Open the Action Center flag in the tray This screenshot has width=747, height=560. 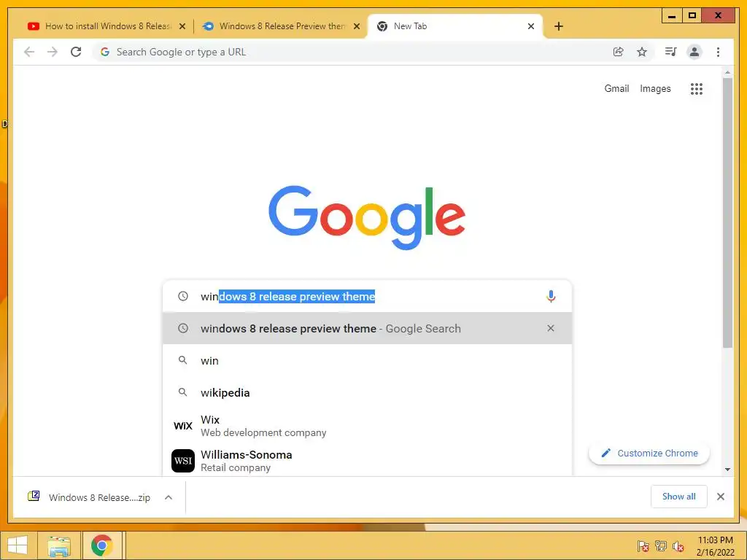643,546
